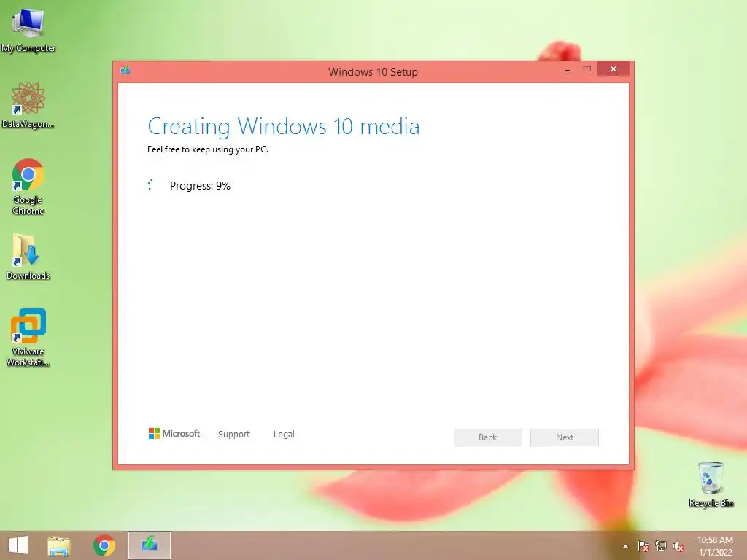Close the Windows 10 Setup window
Screen dimensions: 747x560
click(613, 69)
